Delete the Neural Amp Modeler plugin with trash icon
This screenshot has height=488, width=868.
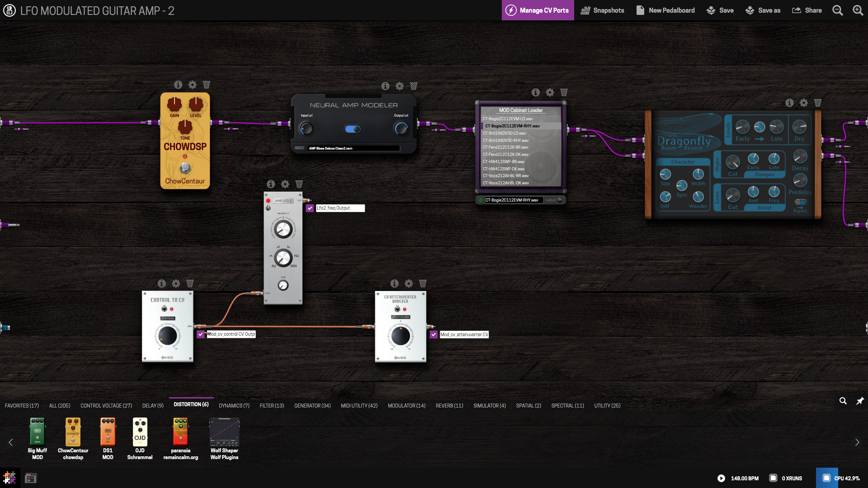click(414, 86)
